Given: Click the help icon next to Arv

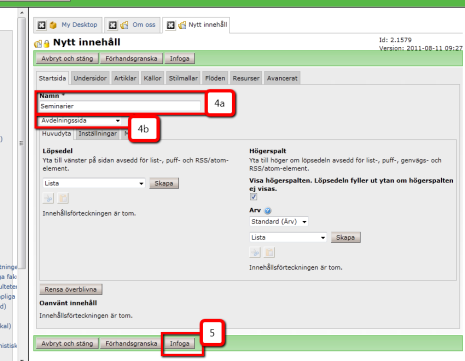Looking at the screenshot, I should 268,211.
